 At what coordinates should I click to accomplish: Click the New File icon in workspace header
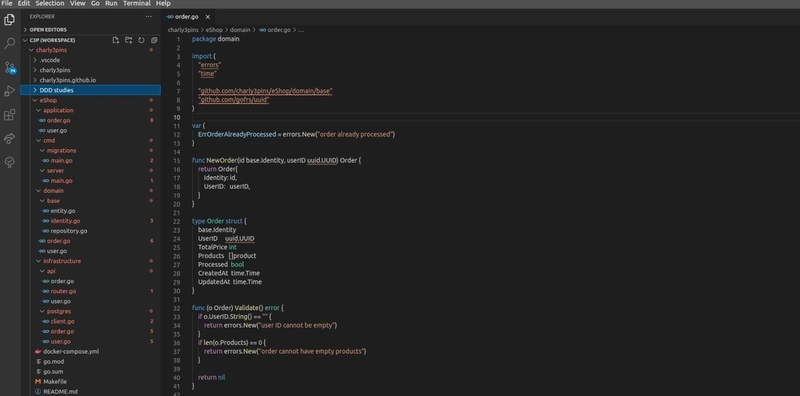pyautogui.click(x=116, y=40)
